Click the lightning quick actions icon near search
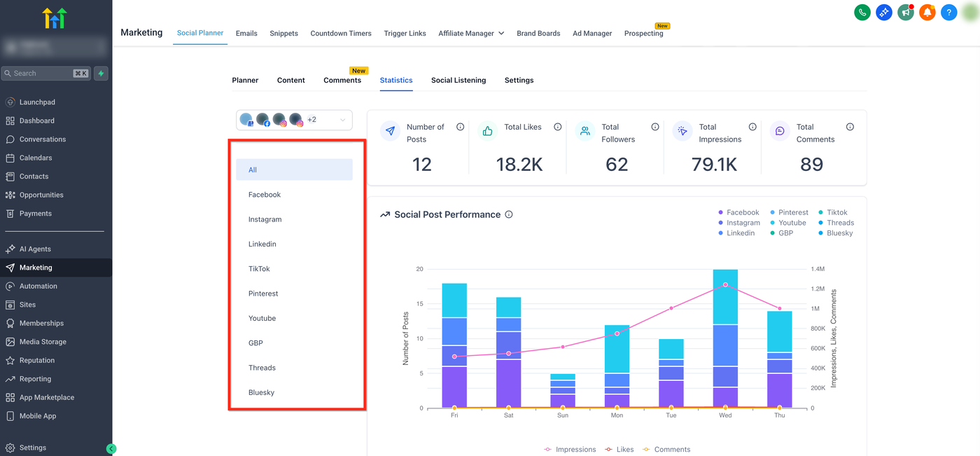Image resolution: width=980 pixels, height=456 pixels. coord(101,74)
